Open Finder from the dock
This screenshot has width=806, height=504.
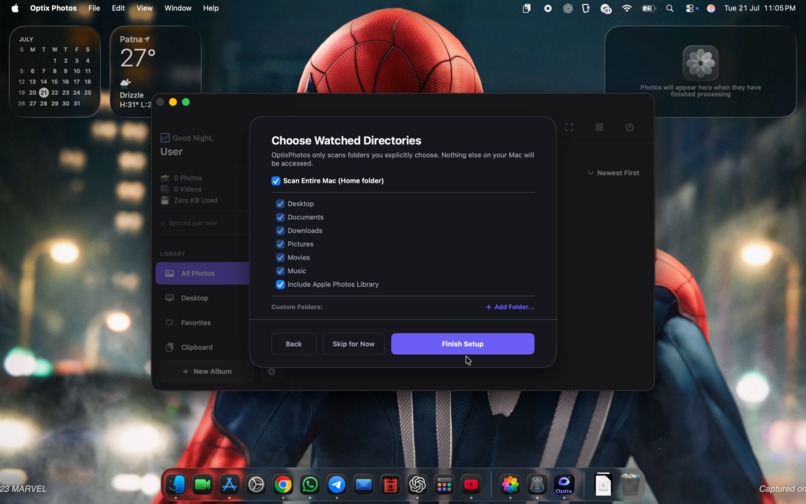[x=176, y=484]
